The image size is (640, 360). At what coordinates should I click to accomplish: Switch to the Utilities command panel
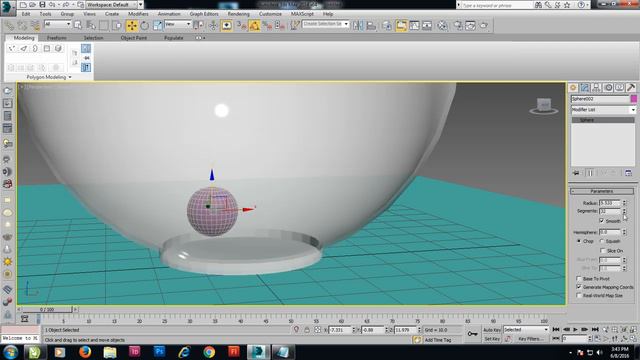point(631,88)
